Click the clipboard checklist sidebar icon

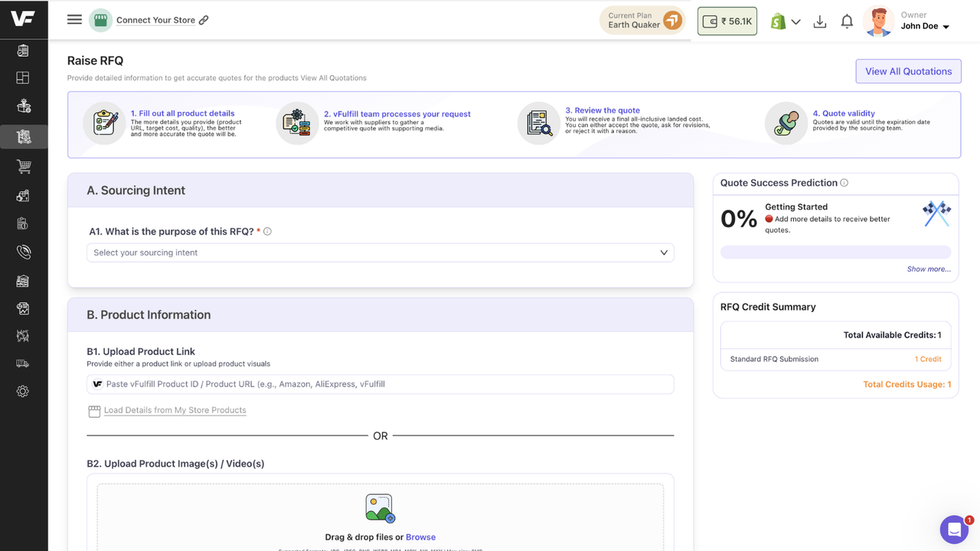(x=23, y=51)
